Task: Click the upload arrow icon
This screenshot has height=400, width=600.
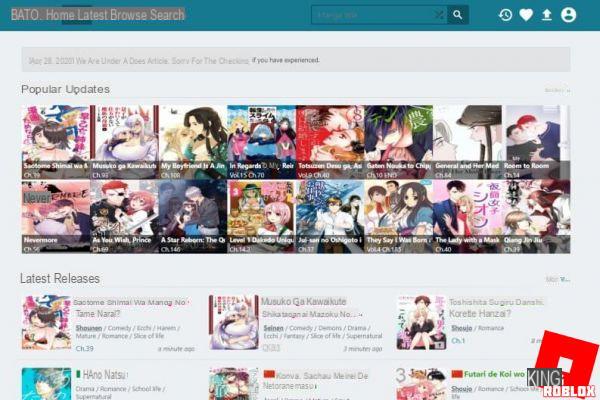Action: [x=547, y=15]
